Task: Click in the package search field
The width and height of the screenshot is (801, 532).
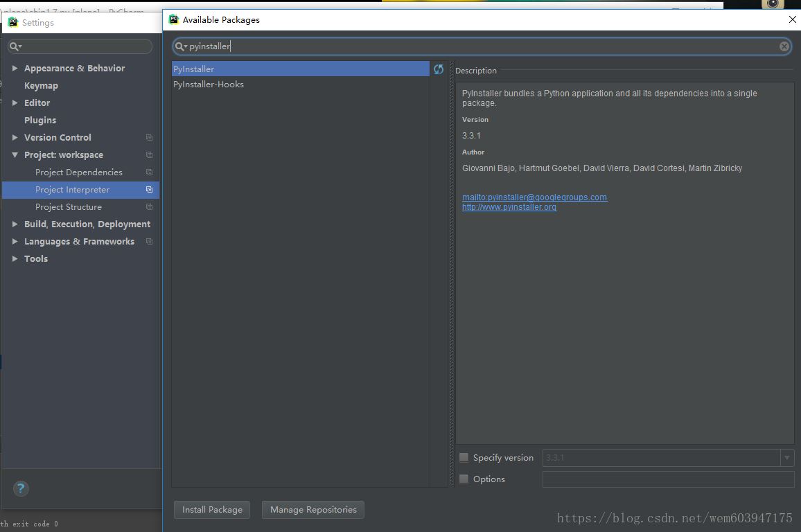Action: (482, 46)
